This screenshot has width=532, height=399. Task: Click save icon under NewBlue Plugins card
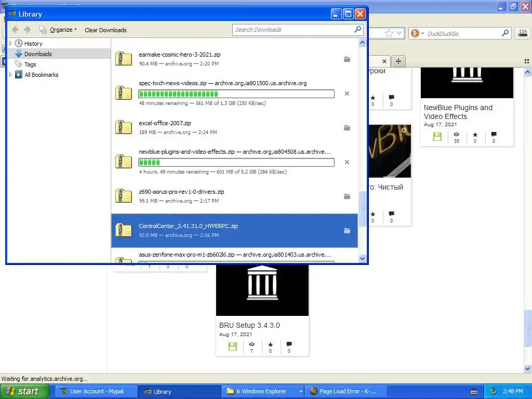[437, 137]
